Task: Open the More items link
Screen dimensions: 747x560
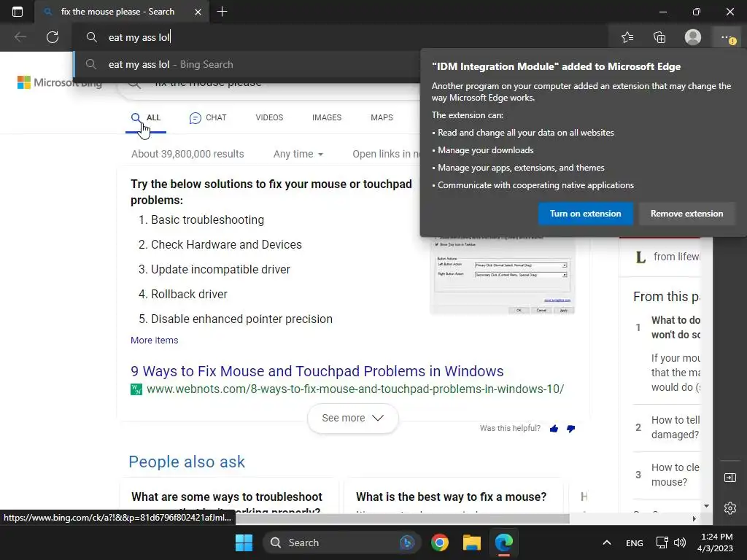Action: [x=155, y=340]
